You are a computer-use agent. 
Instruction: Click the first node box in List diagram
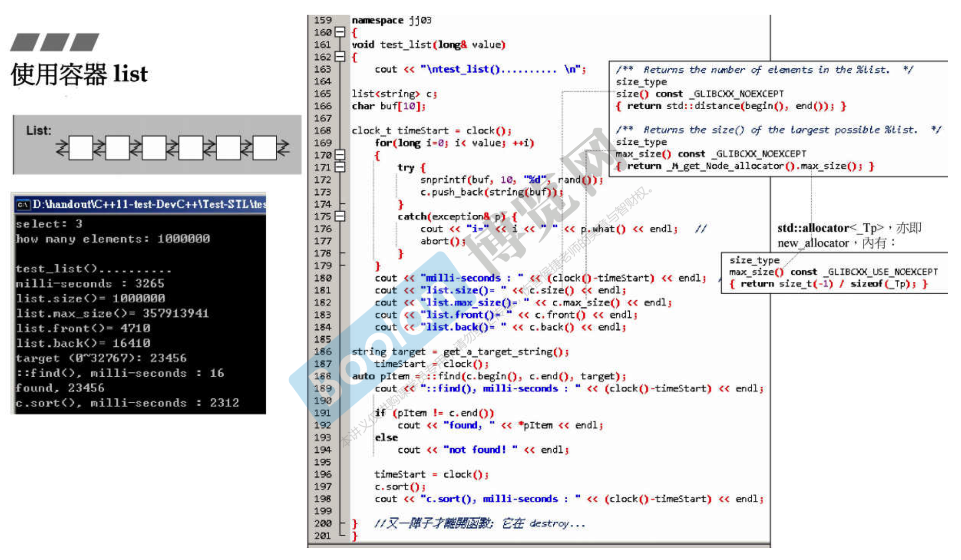coord(81,148)
